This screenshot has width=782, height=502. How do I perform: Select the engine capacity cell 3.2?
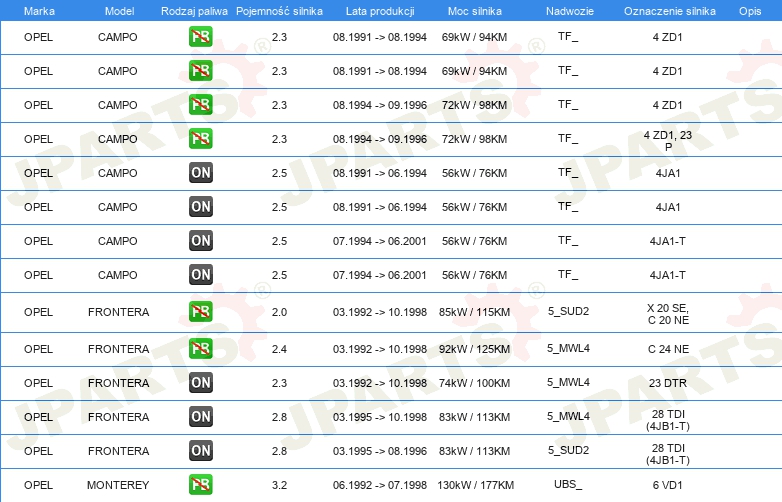[x=279, y=485]
